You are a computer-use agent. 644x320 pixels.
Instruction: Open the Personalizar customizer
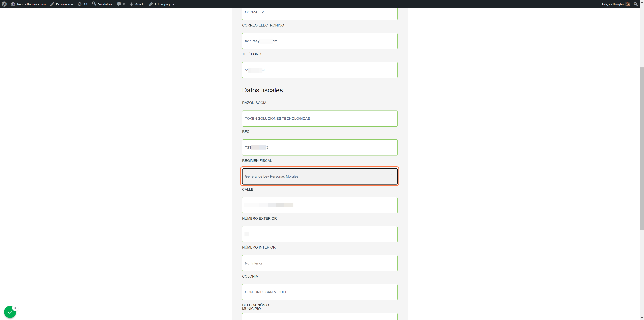(x=62, y=4)
